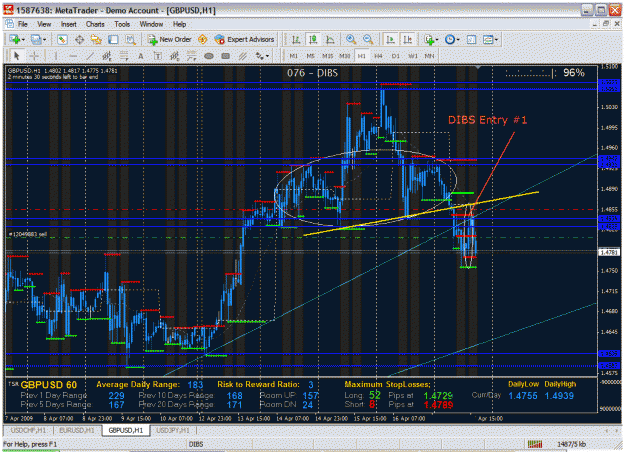Open the Window menu
This screenshot has height=452, width=625.
tap(151, 24)
